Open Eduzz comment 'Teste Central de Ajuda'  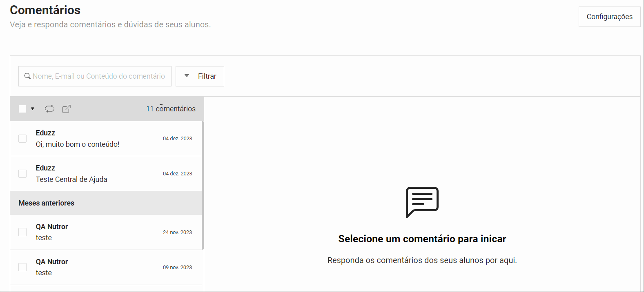click(94, 174)
